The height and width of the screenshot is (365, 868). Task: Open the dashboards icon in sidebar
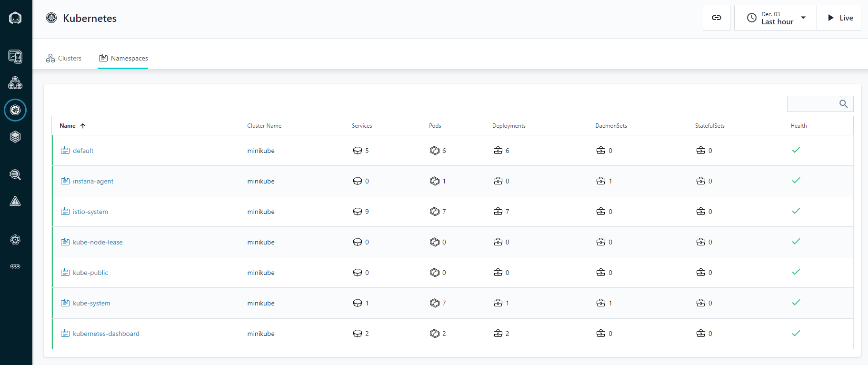(x=15, y=57)
